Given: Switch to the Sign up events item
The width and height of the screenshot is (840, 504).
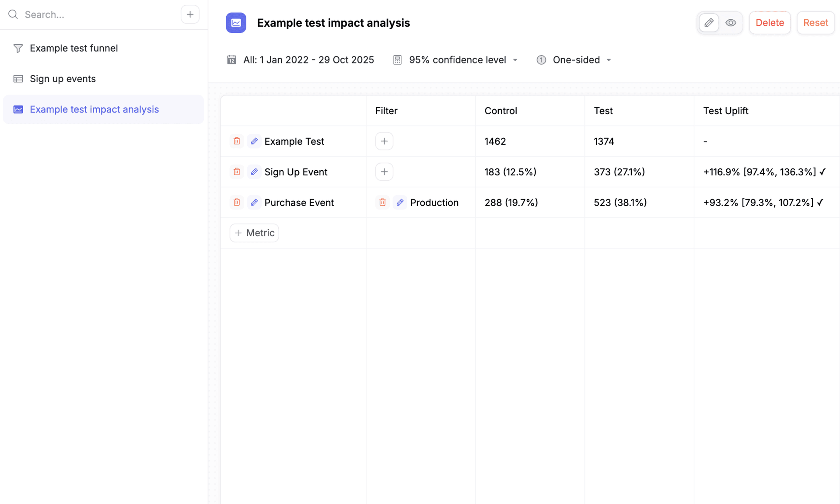Looking at the screenshot, I should pos(63,79).
